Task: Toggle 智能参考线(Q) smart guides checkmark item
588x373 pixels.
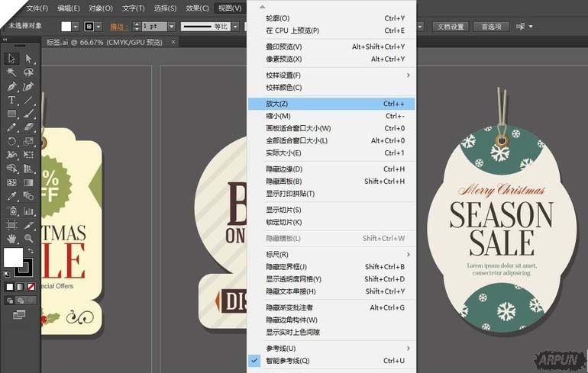Action: (331, 361)
